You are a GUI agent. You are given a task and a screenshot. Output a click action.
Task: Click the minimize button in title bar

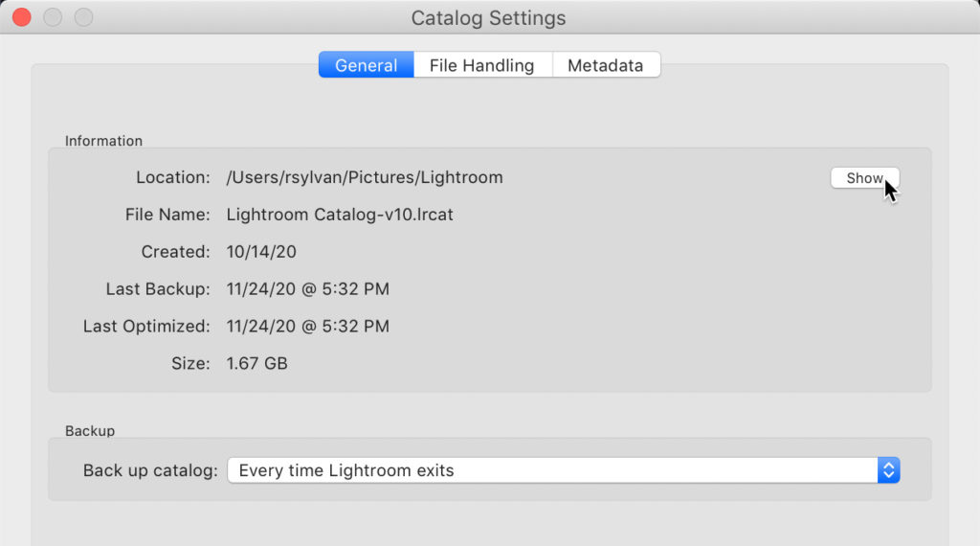tap(53, 17)
